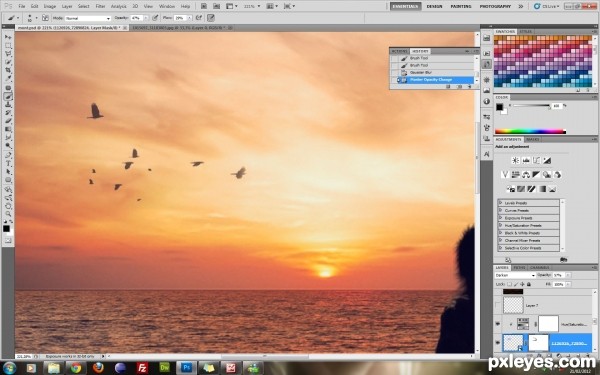Open the Brush panel toggle icon
The width and height of the screenshot is (600, 375).
pos(45,18)
